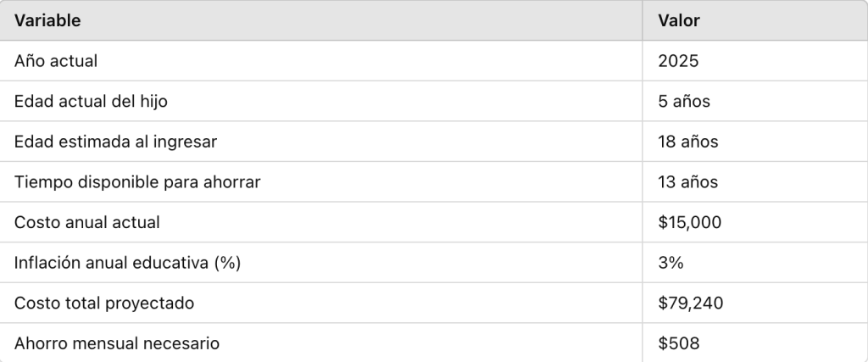Select the $79,240 value cell

[690, 303]
